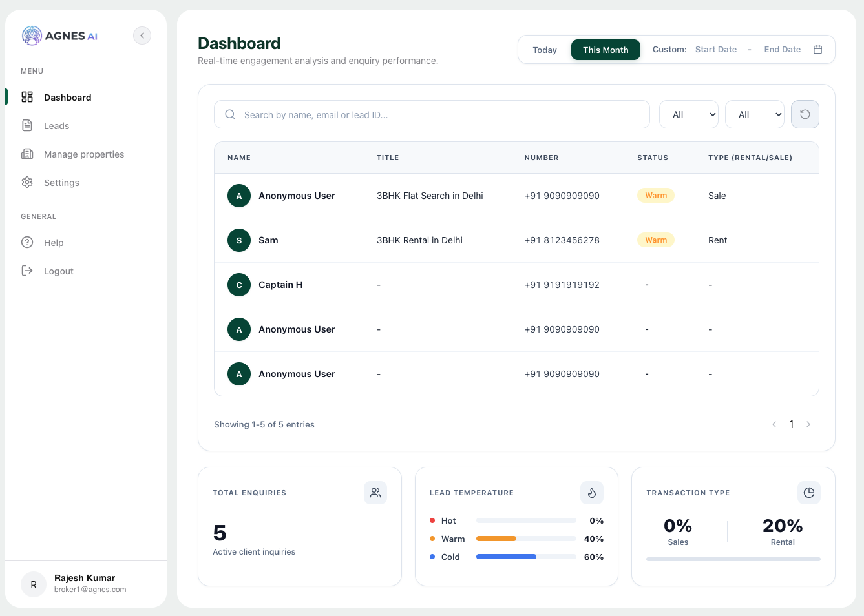Open the calendar date picker icon
This screenshot has width=864, height=616.
pos(817,50)
